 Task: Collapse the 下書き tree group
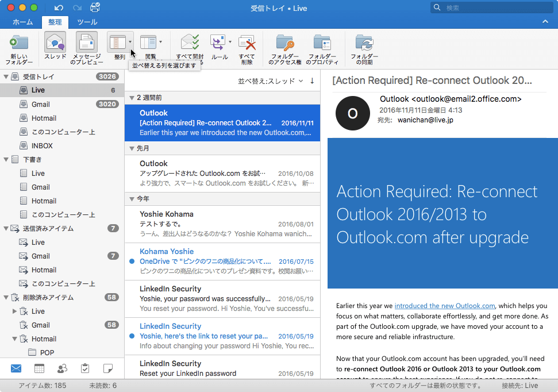click(6, 160)
